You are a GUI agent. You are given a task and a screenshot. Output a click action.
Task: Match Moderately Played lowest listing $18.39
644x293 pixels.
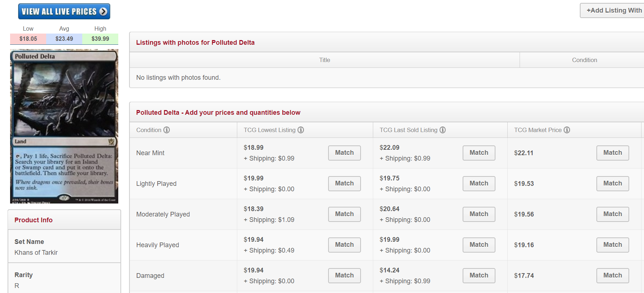pos(344,214)
